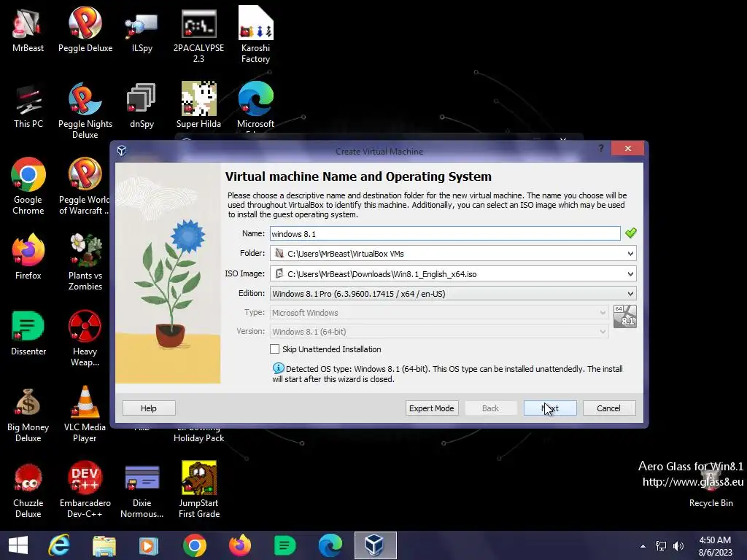Select the Holiday Pack desktop icon label
This screenshot has height=560, width=747.
click(198, 436)
